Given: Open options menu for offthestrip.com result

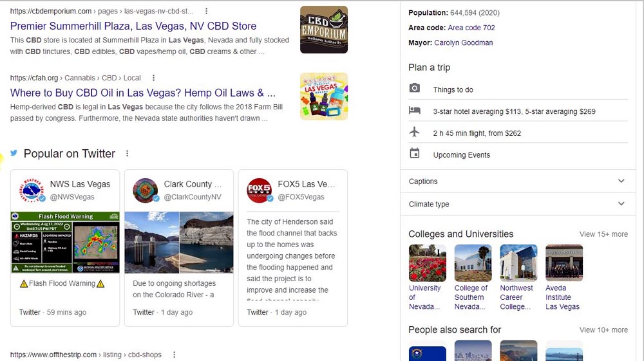Looking at the screenshot, I should coord(174,355).
